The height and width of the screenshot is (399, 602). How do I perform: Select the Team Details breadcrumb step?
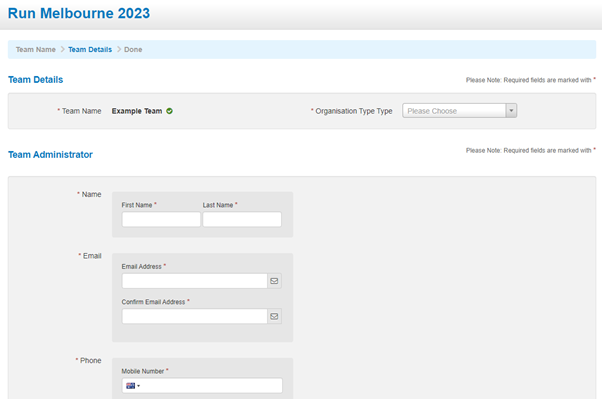(x=90, y=50)
